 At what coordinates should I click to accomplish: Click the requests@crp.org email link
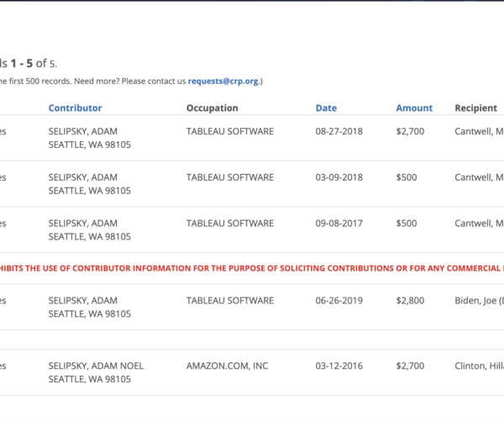pyautogui.click(x=223, y=82)
